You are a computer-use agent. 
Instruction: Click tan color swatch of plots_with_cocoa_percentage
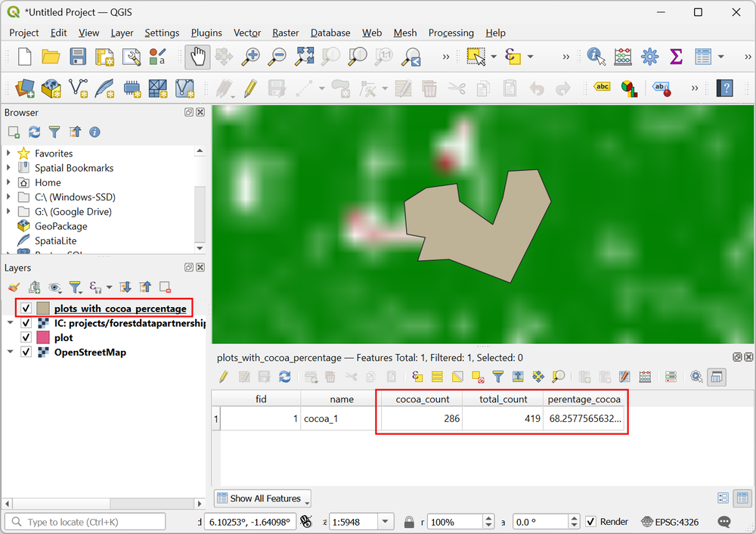click(43, 309)
